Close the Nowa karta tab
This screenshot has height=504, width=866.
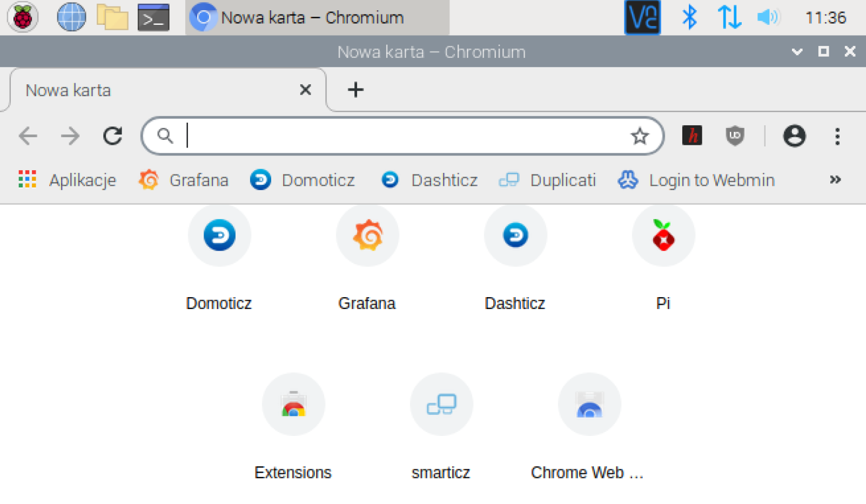[x=305, y=90]
